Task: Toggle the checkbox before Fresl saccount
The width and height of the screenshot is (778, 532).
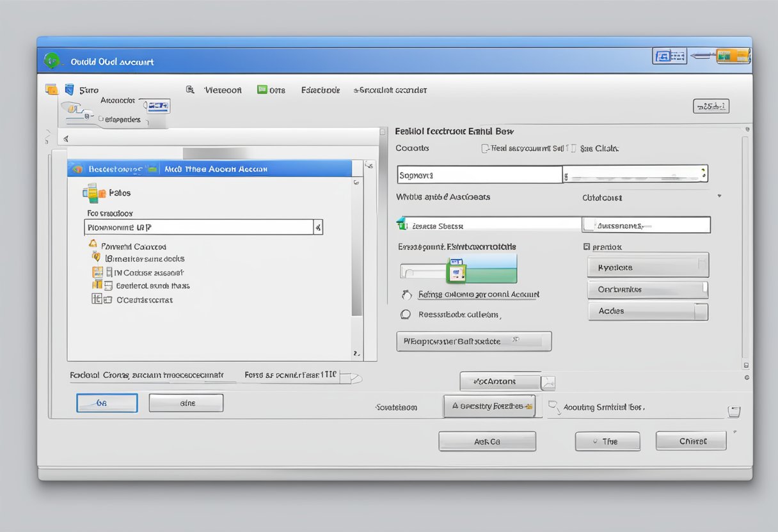Action: [485, 148]
